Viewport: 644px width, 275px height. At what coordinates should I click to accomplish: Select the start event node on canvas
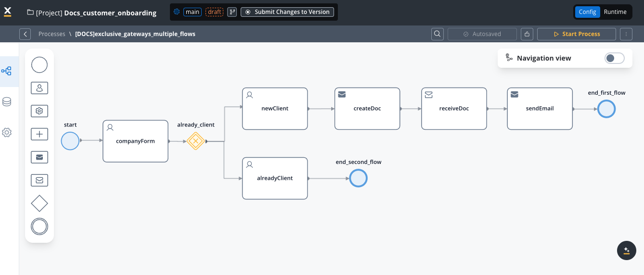pos(70,141)
